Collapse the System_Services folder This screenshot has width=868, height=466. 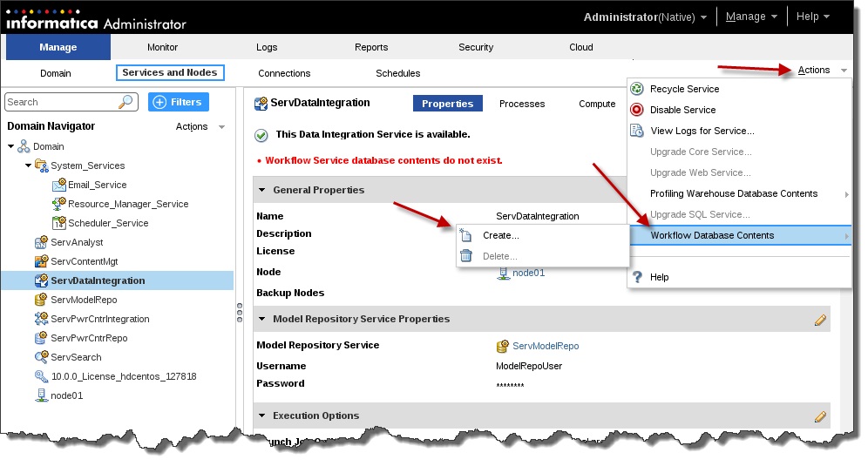click(x=28, y=165)
